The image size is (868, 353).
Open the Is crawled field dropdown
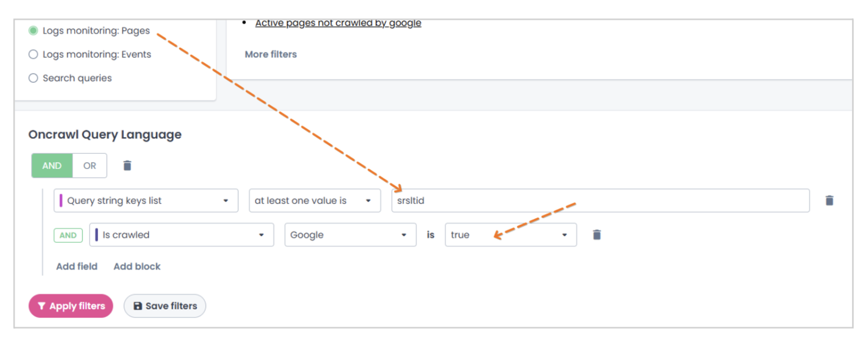coord(181,235)
